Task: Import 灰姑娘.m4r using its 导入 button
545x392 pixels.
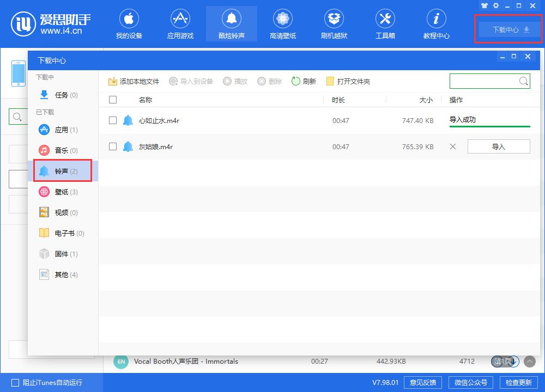Action: point(498,146)
